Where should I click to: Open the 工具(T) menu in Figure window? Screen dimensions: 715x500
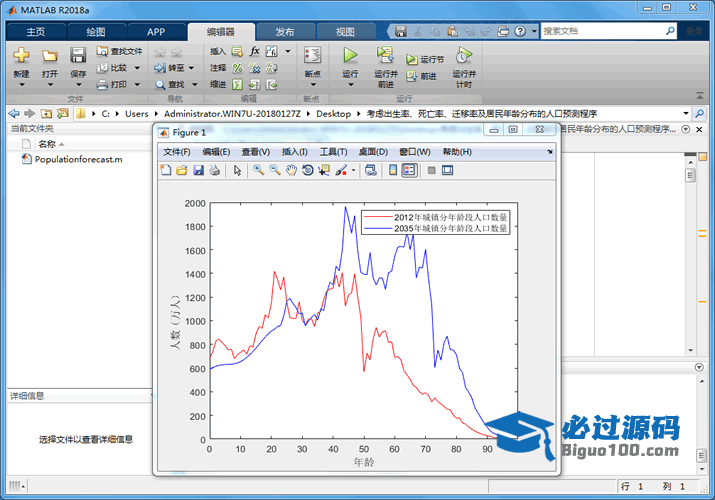(333, 152)
